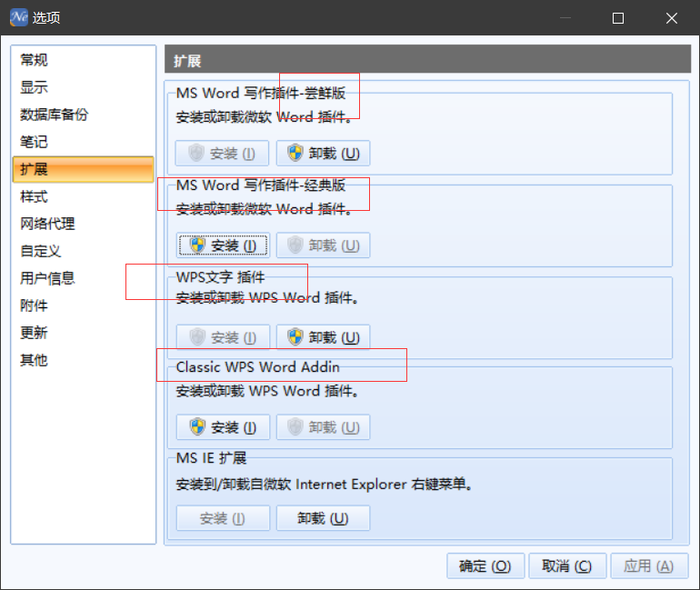Maximize the 选项 dialog window
Image resolution: width=700 pixels, height=590 pixels.
coord(618,18)
